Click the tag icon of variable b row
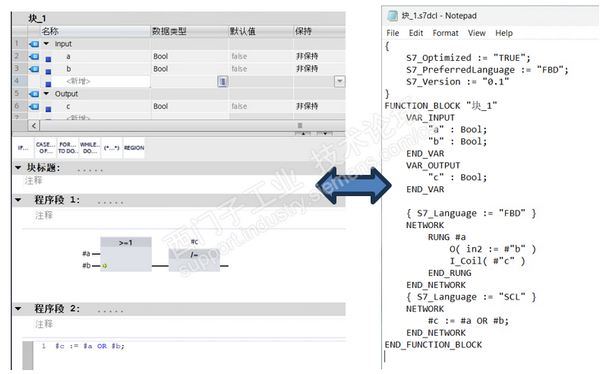This screenshot has height=374, width=600. click(x=34, y=69)
